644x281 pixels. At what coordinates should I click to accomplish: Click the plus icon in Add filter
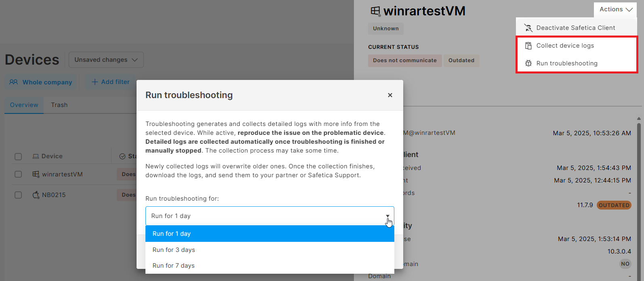(95, 82)
